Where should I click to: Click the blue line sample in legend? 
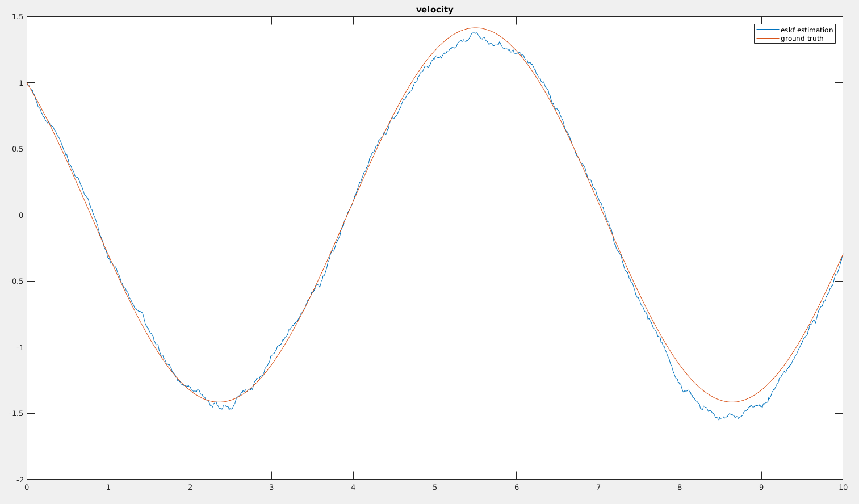pos(768,30)
